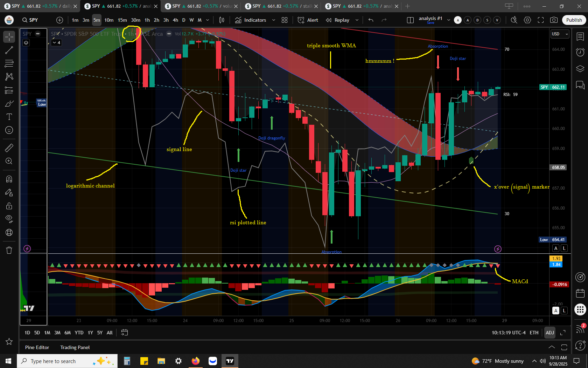
Task: Select the YTD date range
Action: [x=79, y=333]
